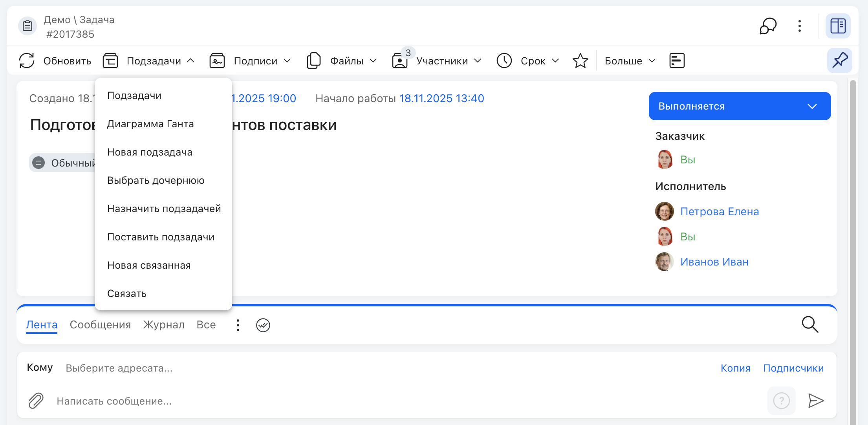Click Иванов Иван avatar
This screenshot has width=868, height=425.
coord(665,262)
